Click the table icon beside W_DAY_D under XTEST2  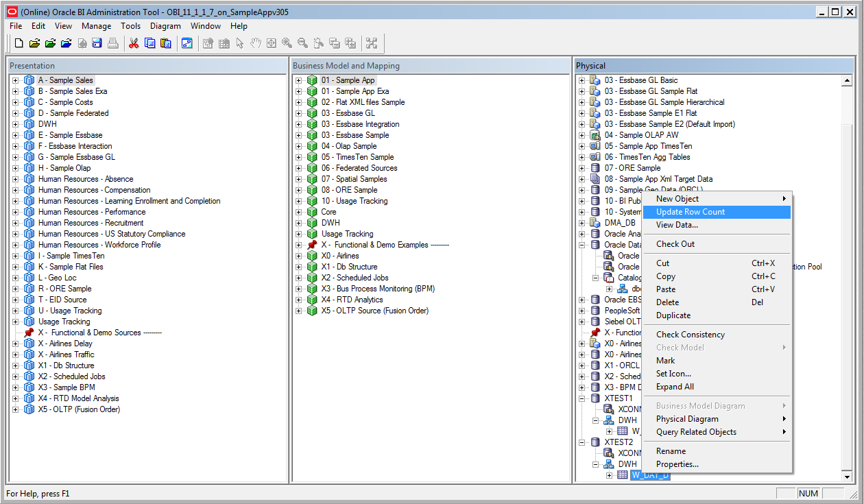(x=623, y=475)
